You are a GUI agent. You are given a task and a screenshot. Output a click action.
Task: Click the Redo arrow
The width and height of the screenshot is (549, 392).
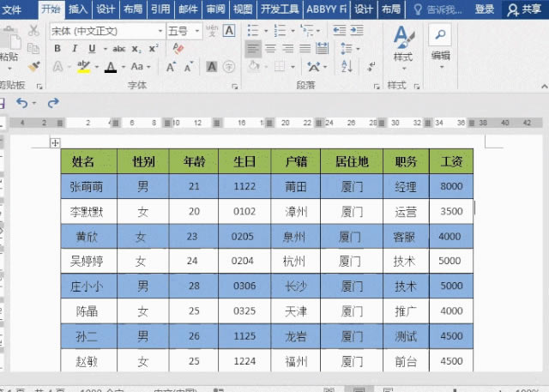(x=53, y=103)
